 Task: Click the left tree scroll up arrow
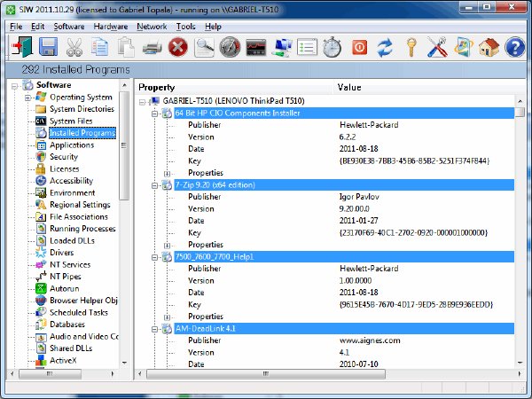pos(124,85)
